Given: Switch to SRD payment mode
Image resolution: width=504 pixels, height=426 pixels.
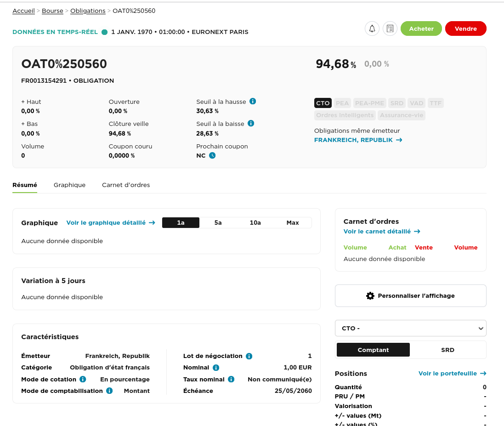Looking at the screenshot, I should pos(447,350).
